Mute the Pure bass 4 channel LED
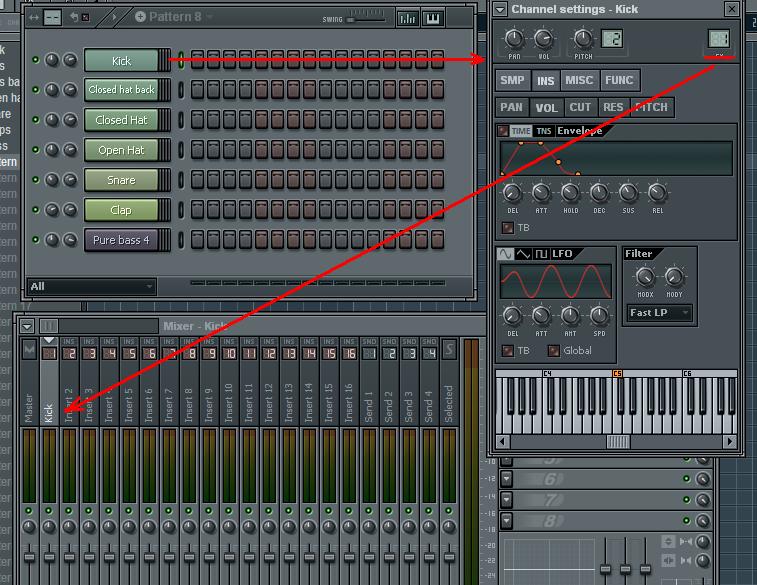 pos(35,240)
